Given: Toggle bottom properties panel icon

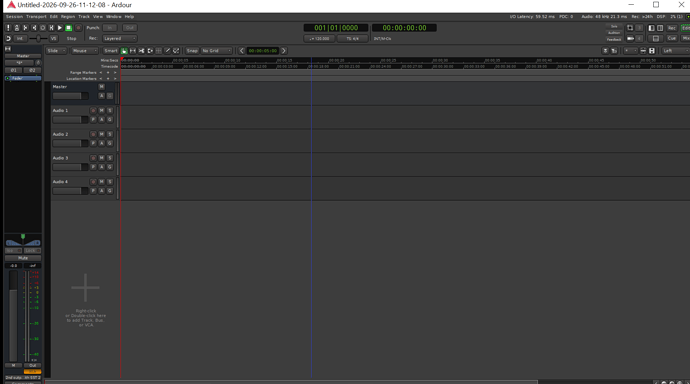Looking at the screenshot, I should [656, 39].
